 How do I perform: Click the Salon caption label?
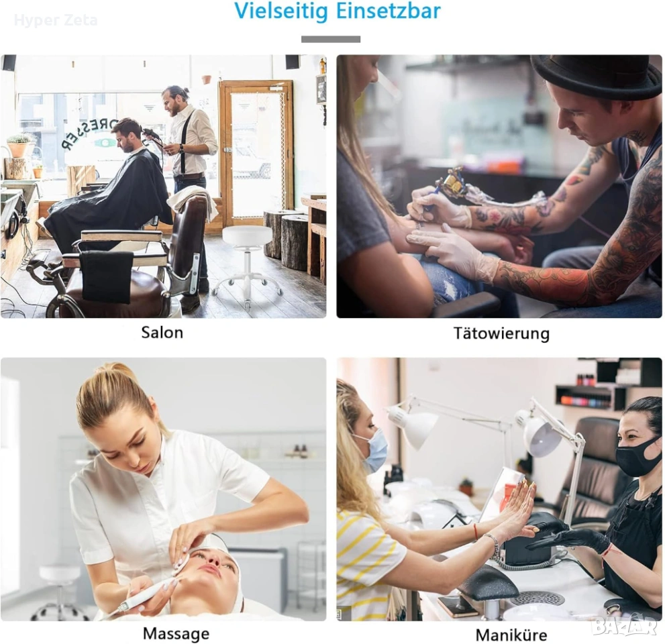pos(162,332)
